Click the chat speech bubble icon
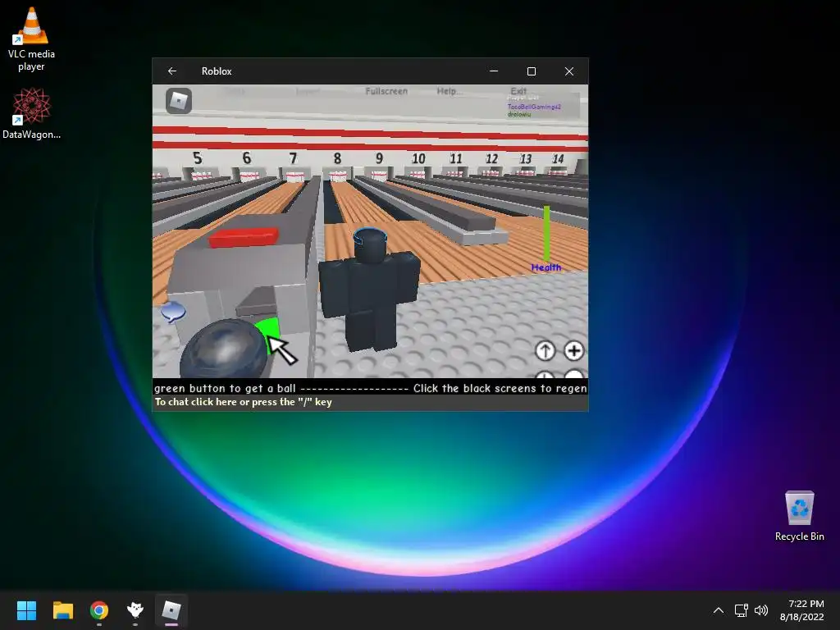Image resolution: width=840 pixels, height=630 pixels. (x=173, y=311)
